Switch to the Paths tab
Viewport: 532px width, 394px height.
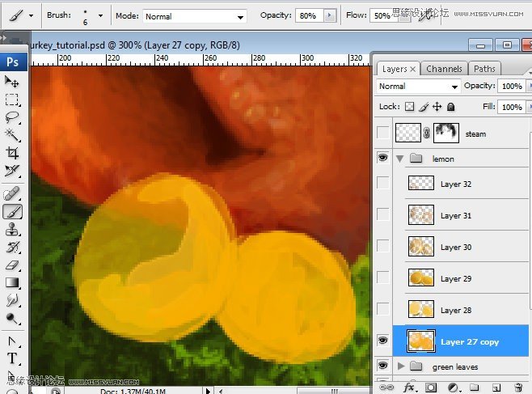(x=484, y=69)
